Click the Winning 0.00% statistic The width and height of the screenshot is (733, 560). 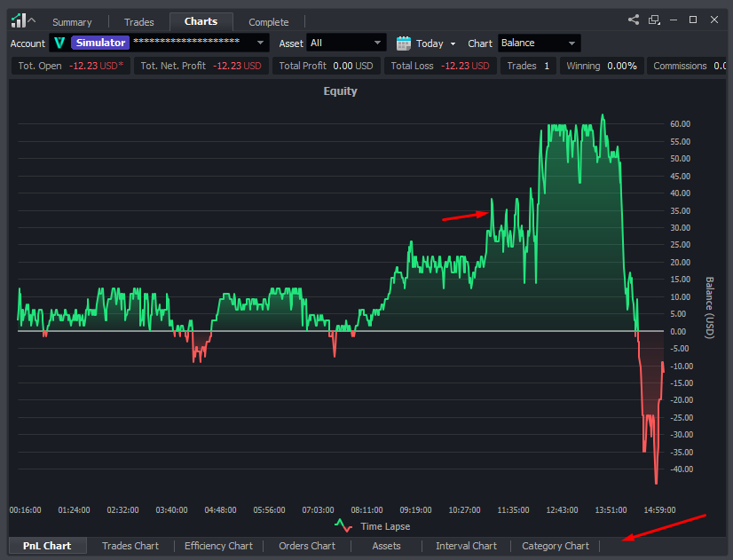click(x=602, y=66)
